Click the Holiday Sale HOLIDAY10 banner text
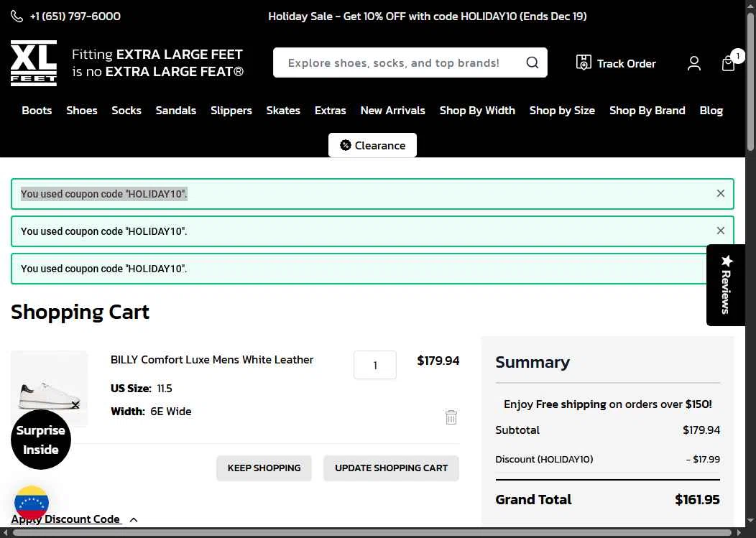 pos(427,17)
